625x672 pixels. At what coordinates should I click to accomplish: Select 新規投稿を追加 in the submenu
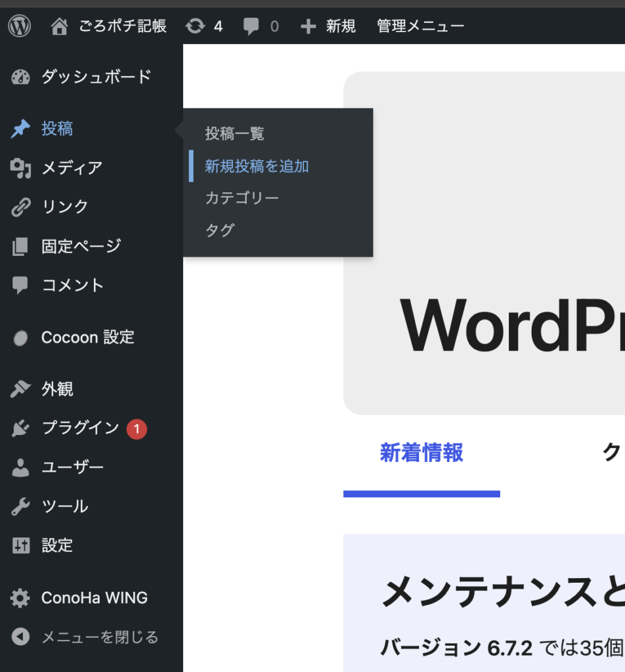pos(257,166)
